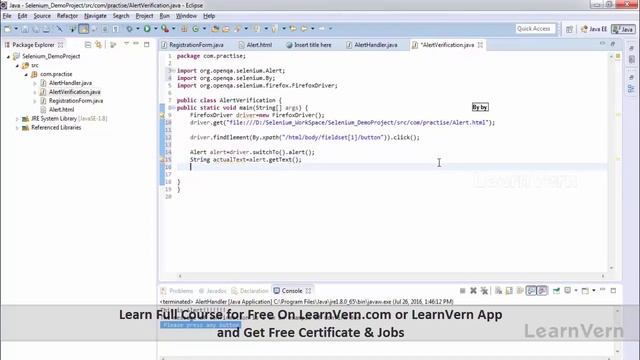Open the Edit menu
This screenshot has height=360, width=640.
click(22, 16)
